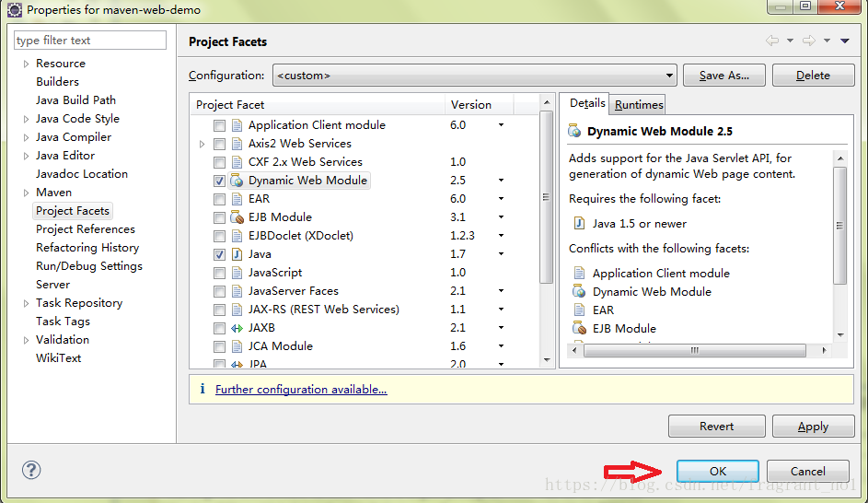Click the Delete configuration button

click(x=813, y=76)
